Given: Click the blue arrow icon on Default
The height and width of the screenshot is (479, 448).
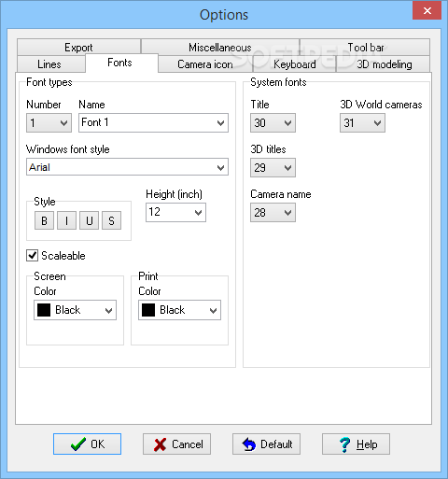Looking at the screenshot, I should [x=249, y=444].
